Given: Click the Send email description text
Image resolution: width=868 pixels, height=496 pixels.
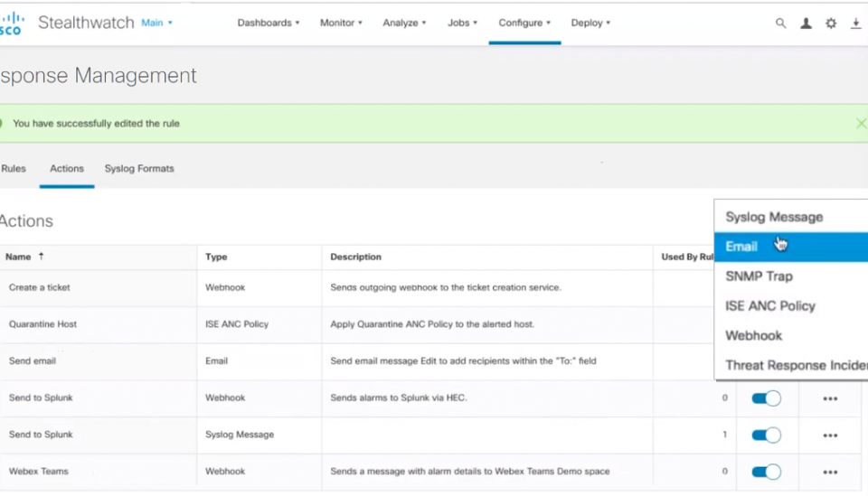Looking at the screenshot, I should pyautogui.click(x=463, y=361).
